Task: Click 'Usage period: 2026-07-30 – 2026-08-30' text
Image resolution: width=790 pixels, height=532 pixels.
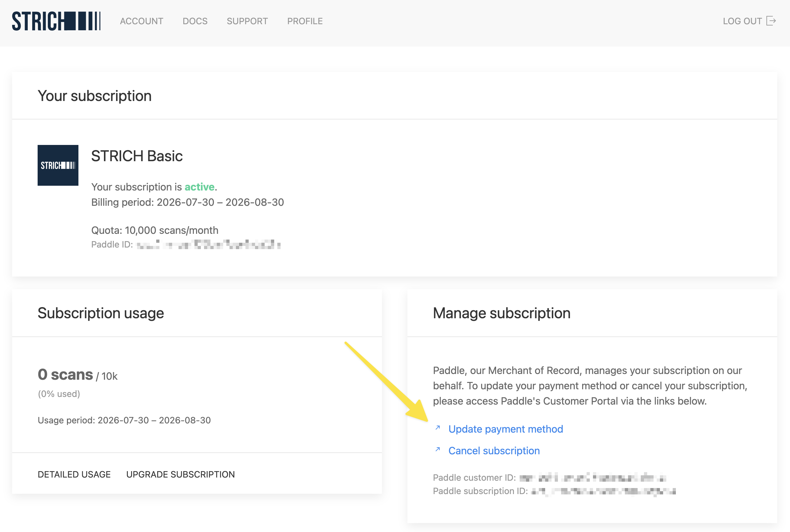Action: pyautogui.click(x=124, y=420)
